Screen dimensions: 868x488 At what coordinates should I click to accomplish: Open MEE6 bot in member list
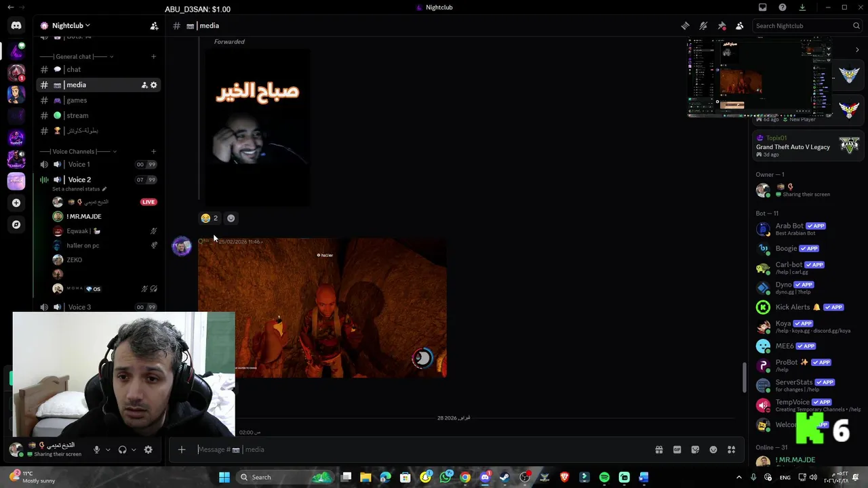tap(807, 346)
